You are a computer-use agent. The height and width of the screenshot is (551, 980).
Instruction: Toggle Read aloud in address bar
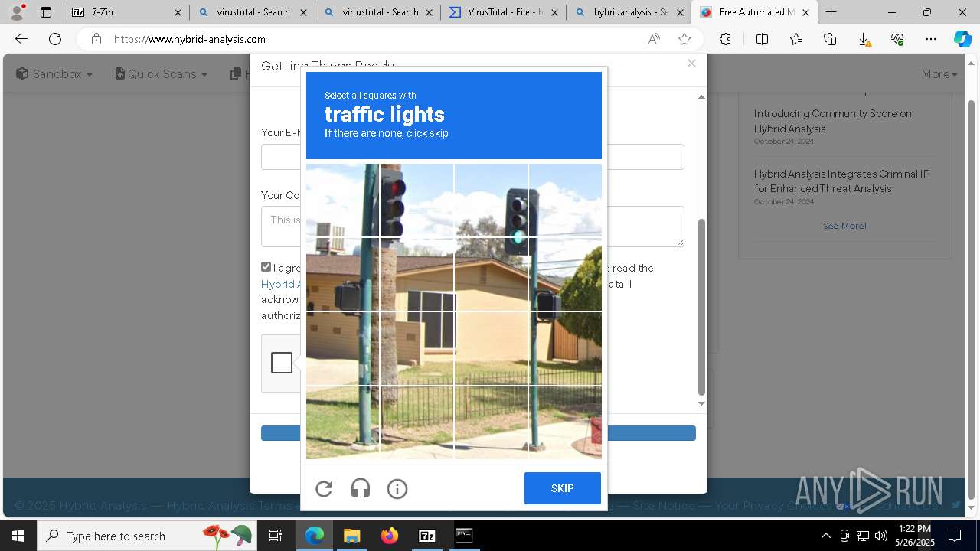point(654,39)
